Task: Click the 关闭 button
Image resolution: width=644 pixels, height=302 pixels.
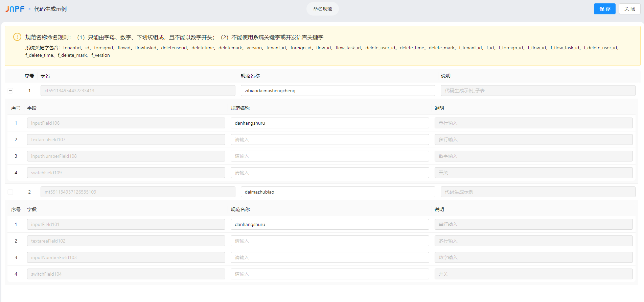Action: 629,9
